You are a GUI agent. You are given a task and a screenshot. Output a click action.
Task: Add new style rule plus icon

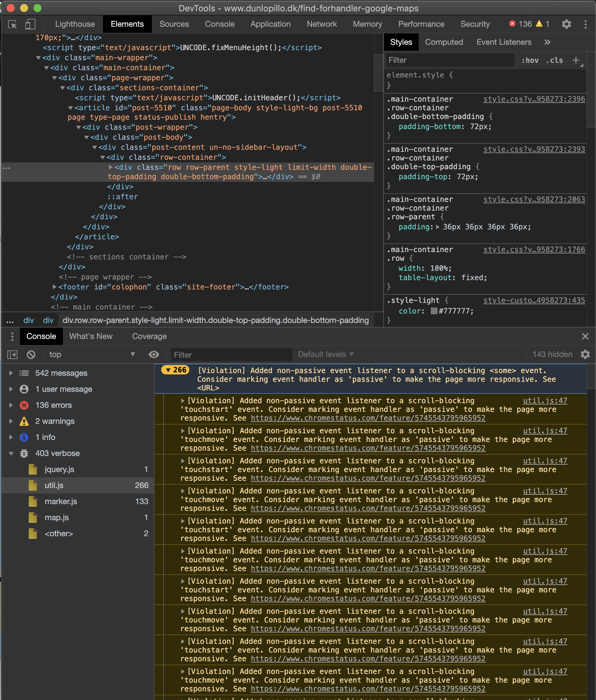tap(576, 60)
